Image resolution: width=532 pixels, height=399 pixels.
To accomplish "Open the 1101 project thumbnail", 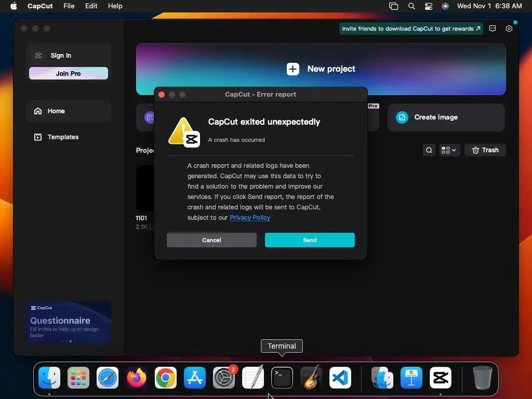I will (145, 188).
